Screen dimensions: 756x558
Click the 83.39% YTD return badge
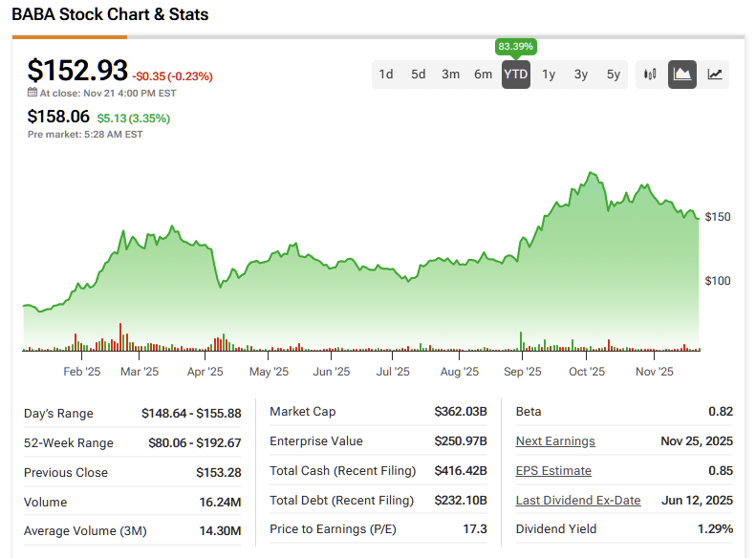click(516, 46)
